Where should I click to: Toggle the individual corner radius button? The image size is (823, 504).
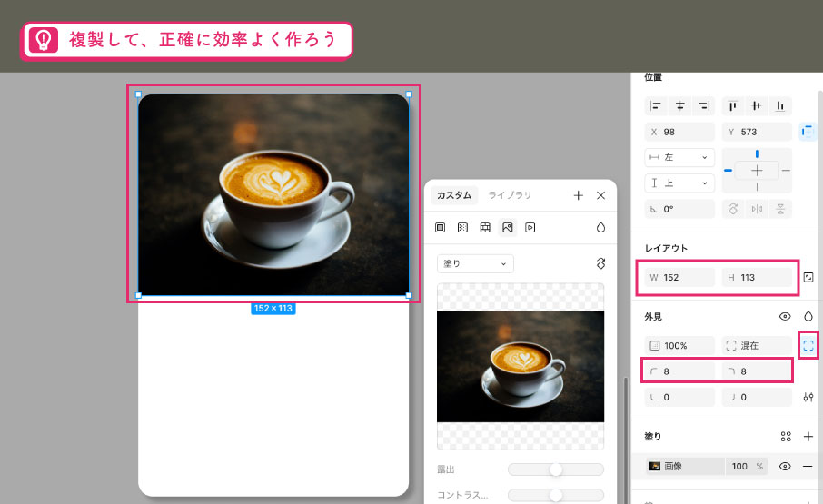(x=808, y=345)
